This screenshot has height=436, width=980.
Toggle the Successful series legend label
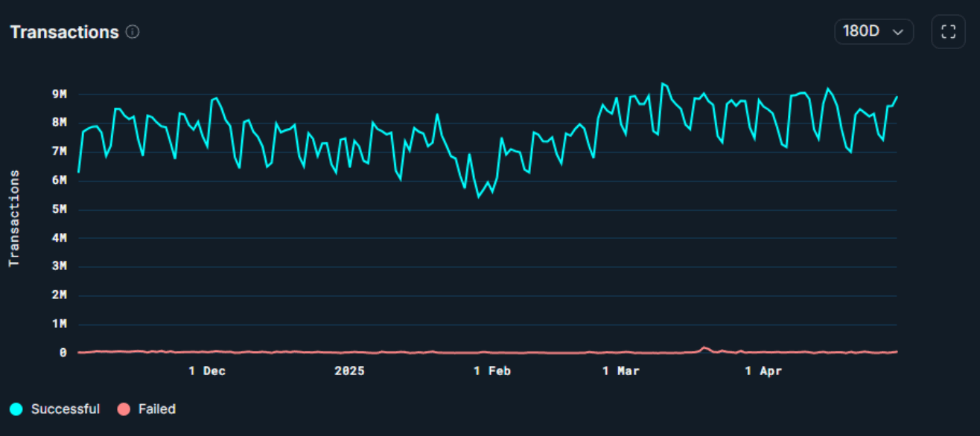[x=65, y=409]
